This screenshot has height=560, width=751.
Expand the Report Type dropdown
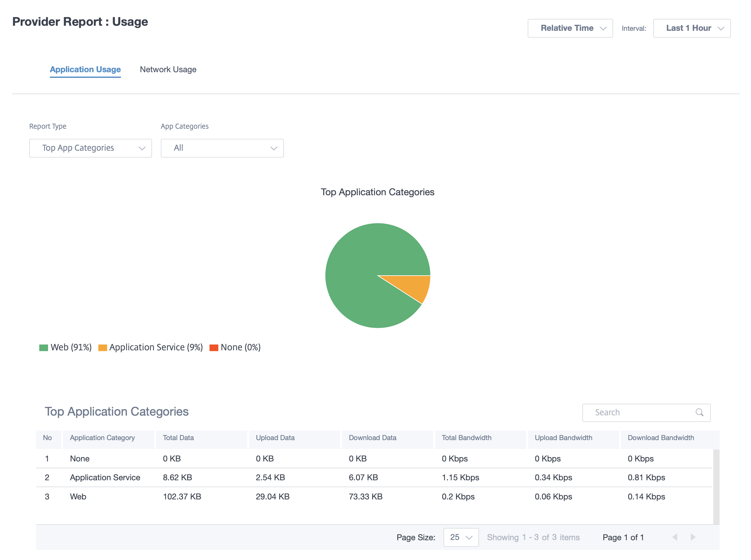[91, 148]
